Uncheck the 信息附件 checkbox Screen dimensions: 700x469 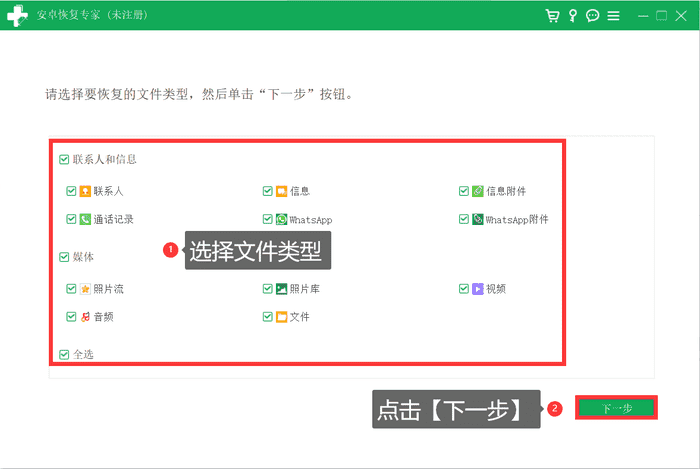(464, 191)
